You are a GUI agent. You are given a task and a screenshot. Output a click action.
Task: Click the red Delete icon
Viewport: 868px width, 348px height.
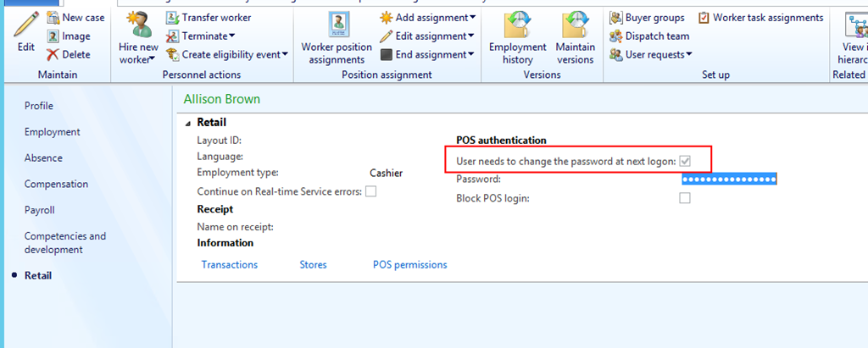coord(53,55)
